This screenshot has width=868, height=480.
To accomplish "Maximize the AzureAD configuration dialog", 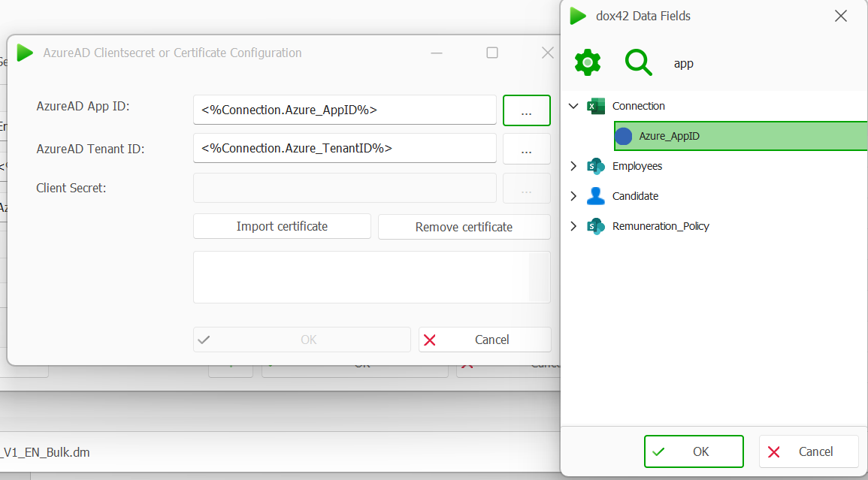I will tap(491, 53).
